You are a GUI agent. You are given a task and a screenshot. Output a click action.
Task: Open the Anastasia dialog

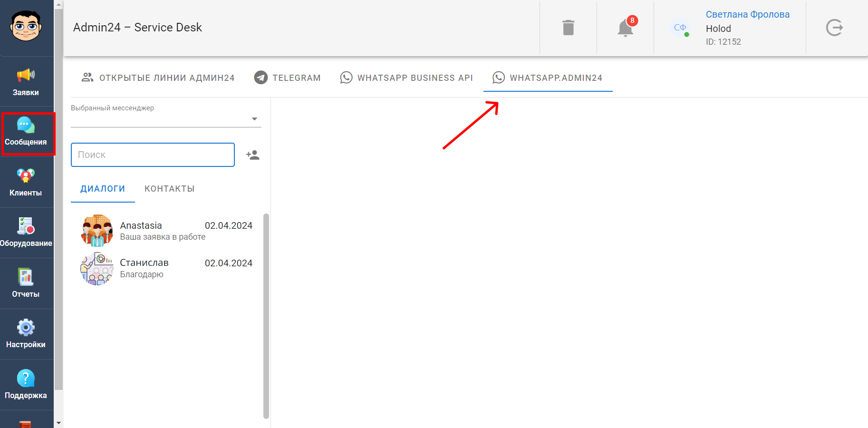167,231
